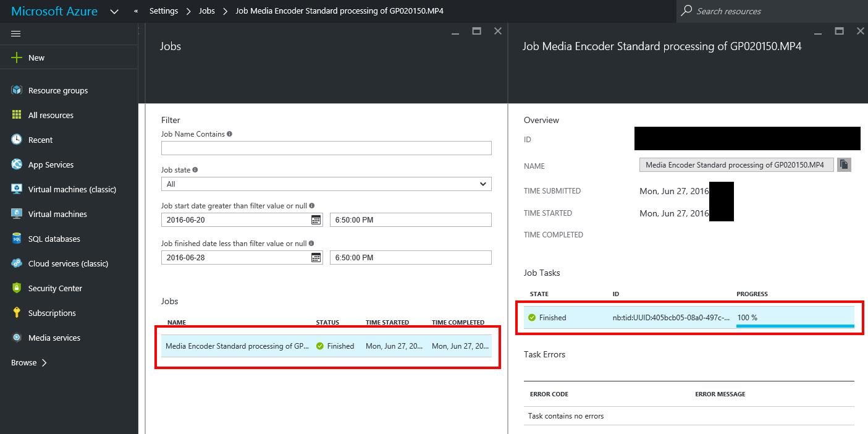Click the All resources grid icon
The height and width of the screenshot is (434, 868).
(17, 115)
